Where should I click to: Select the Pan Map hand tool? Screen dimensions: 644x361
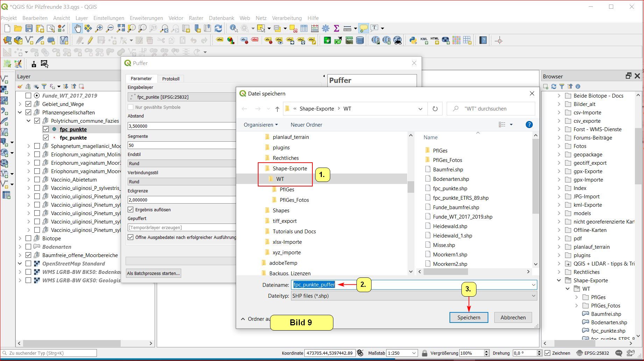[x=77, y=28]
